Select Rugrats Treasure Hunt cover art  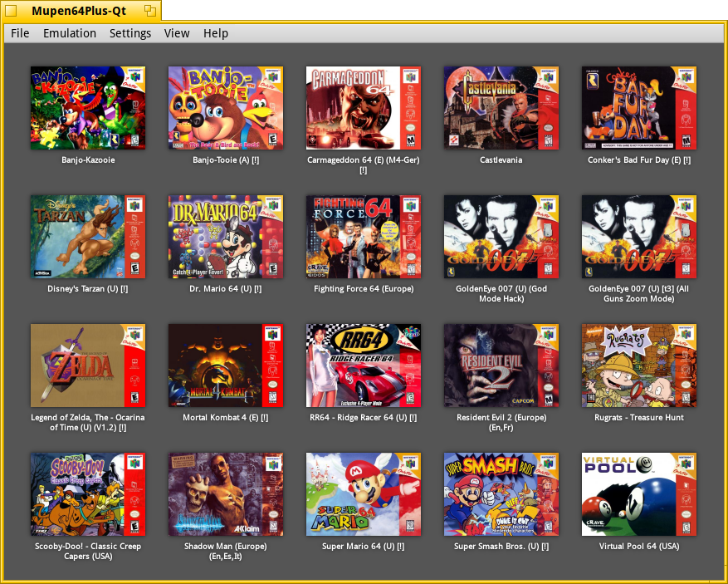(639, 366)
